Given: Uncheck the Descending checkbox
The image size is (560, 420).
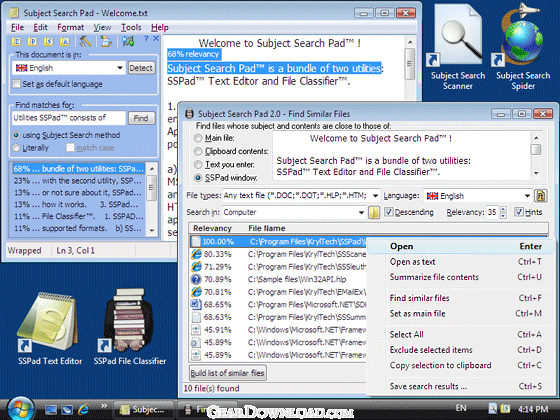Looking at the screenshot, I should [x=389, y=212].
